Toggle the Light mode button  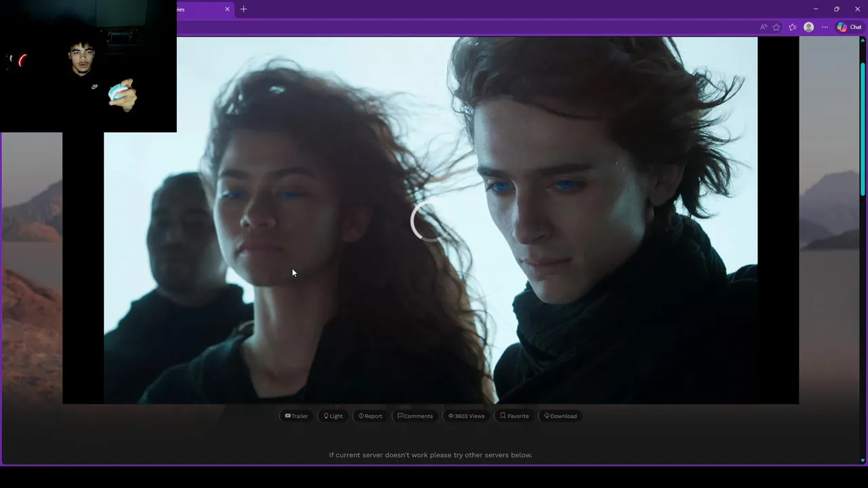[x=333, y=416]
